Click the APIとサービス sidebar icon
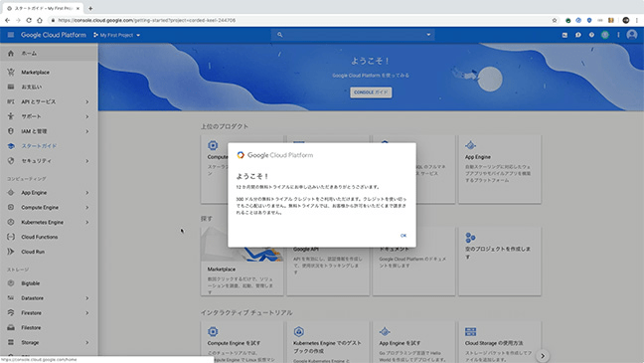 [x=11, y=101]
